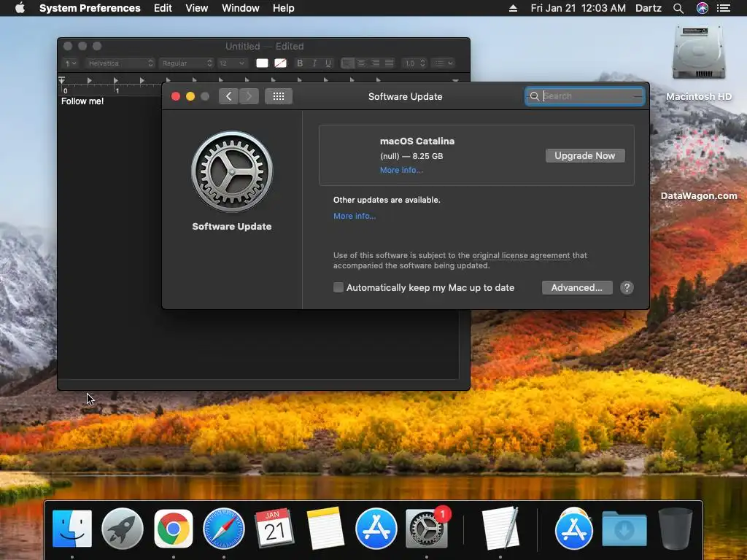Screen dimensions: 747x560
Task: Open the Trash in the Dock
Action: [x=675, y=529]
